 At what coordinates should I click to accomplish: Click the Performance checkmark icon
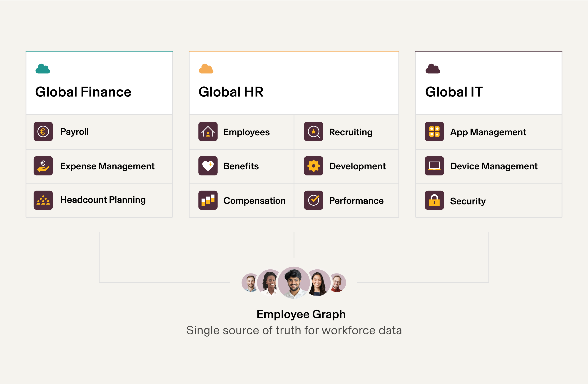coord(314,200)
